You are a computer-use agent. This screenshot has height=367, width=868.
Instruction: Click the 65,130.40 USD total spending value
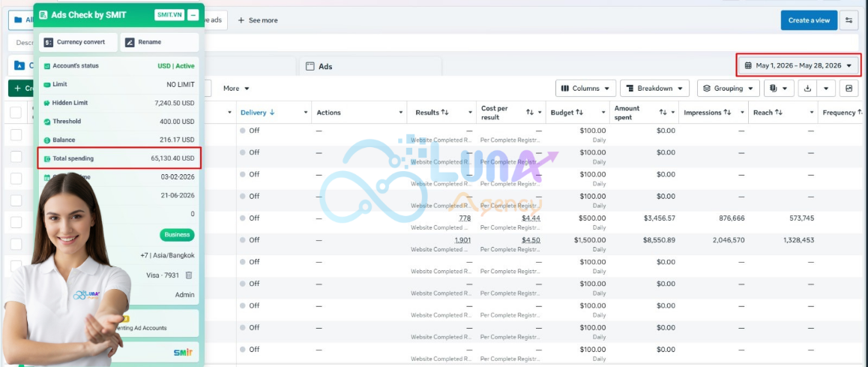pos(172,158)
